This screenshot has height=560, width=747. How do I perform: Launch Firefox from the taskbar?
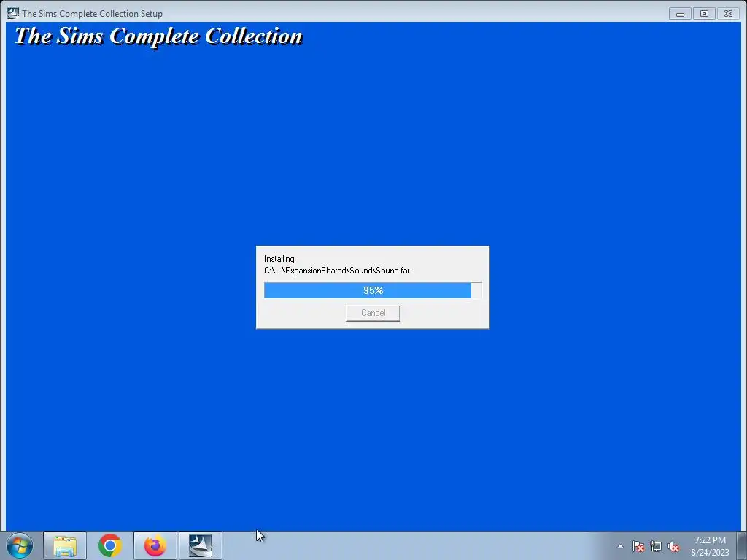pos(155,545)
